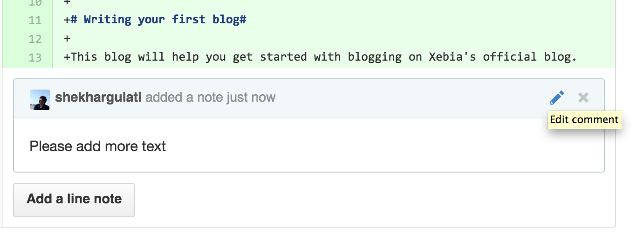Delete the comment with the X icon
Image resolution: width=644 pixels, height=236 pixels.
click(x=583, y=98)
